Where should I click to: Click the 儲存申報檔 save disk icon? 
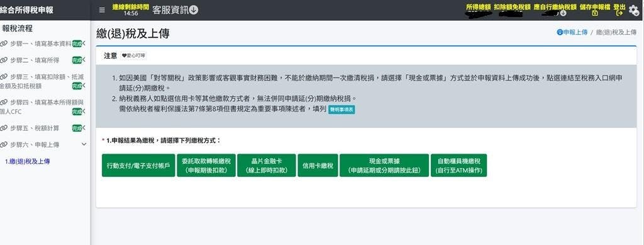click(x=595, y=13)
